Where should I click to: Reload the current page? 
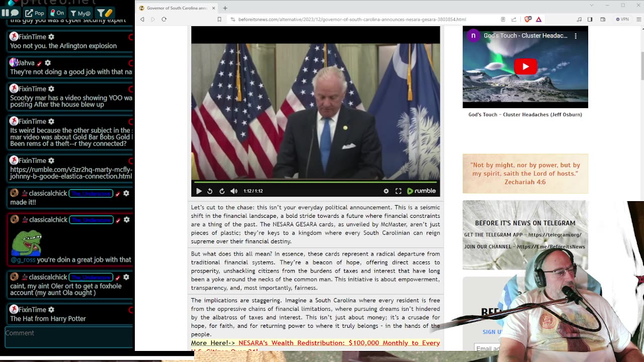click(164, 19)
